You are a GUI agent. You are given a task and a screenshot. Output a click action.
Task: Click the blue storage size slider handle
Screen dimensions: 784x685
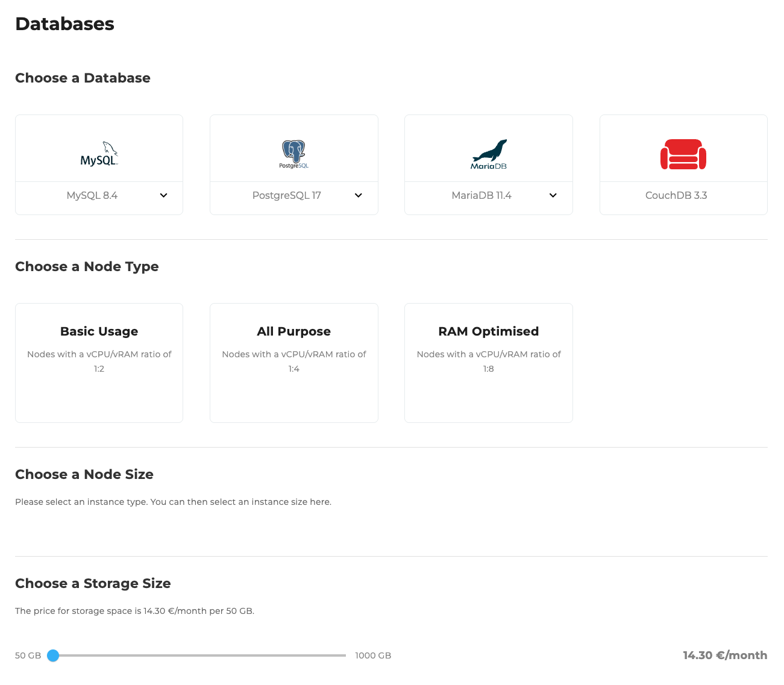point(53,655)
